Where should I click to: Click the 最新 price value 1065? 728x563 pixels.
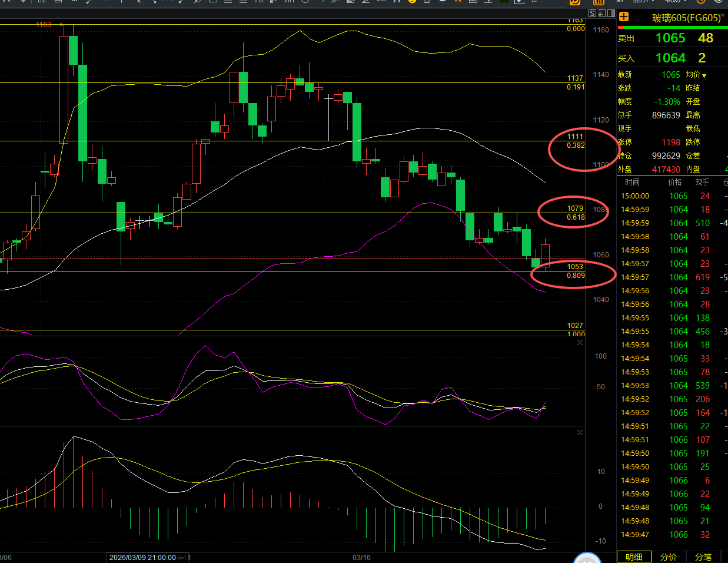tap(671, 75)
